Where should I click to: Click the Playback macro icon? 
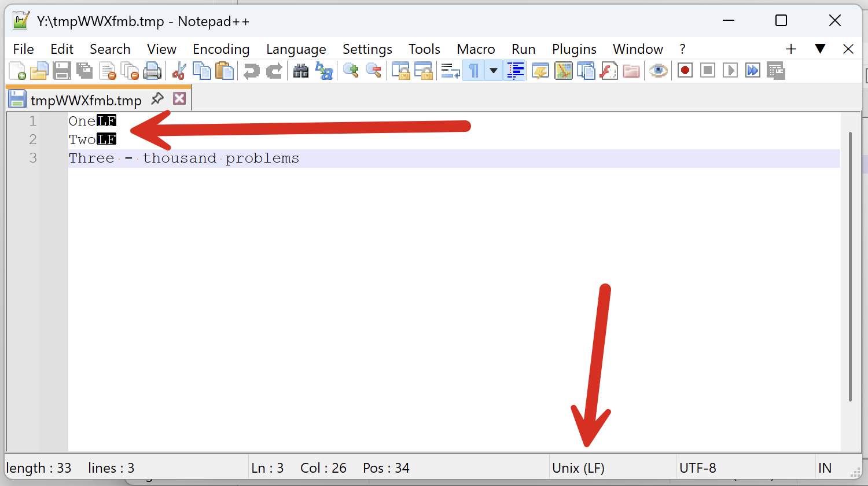[730, 70]
